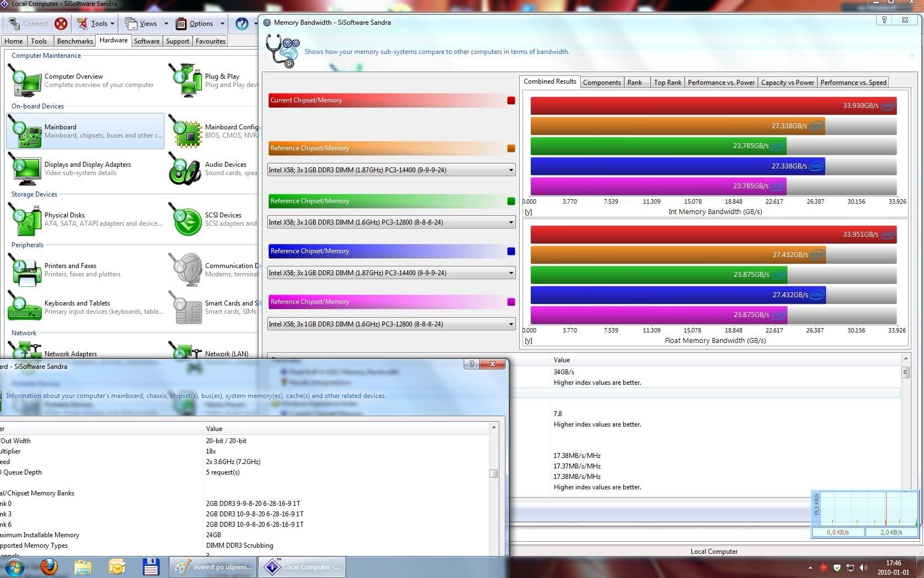Open the mail envelope taskbar icon
The height and width of the screenshot is (578, 924).
(117, 566)
